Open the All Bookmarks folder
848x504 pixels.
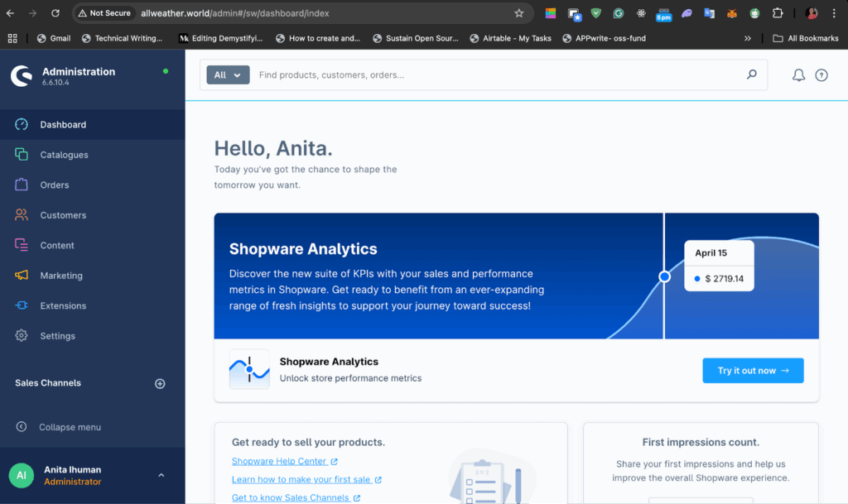click(x=806, y=38)
